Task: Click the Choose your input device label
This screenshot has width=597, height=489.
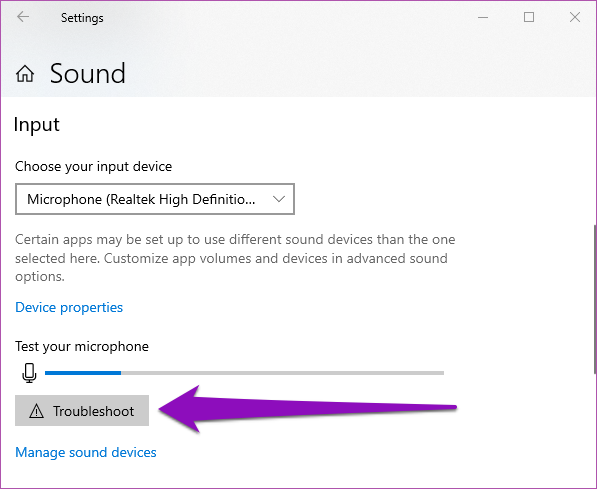Action: 93,166
